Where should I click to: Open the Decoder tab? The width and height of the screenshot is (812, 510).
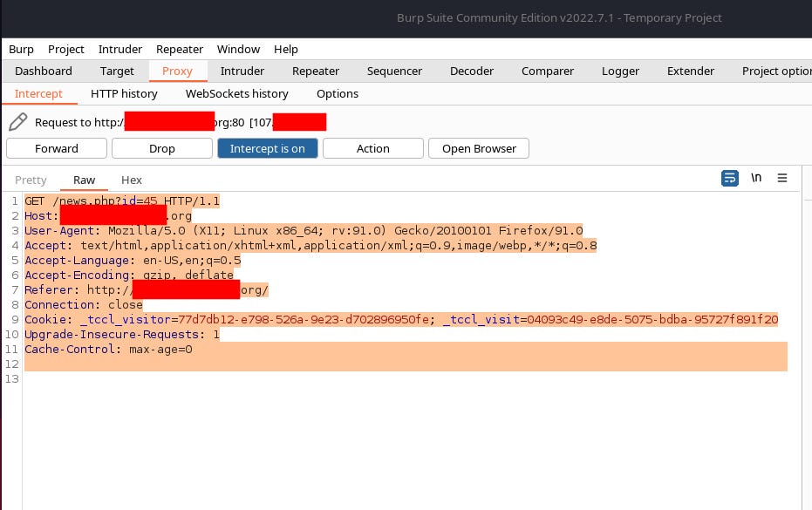pos(472,71)
